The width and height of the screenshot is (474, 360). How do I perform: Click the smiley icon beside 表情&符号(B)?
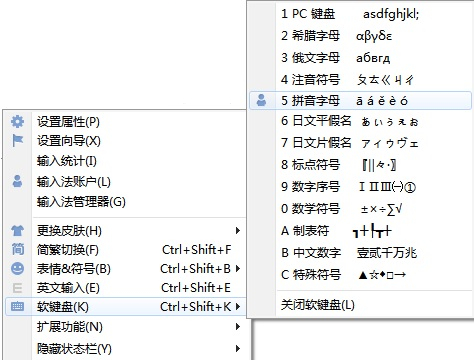click(x=17, y=268)
